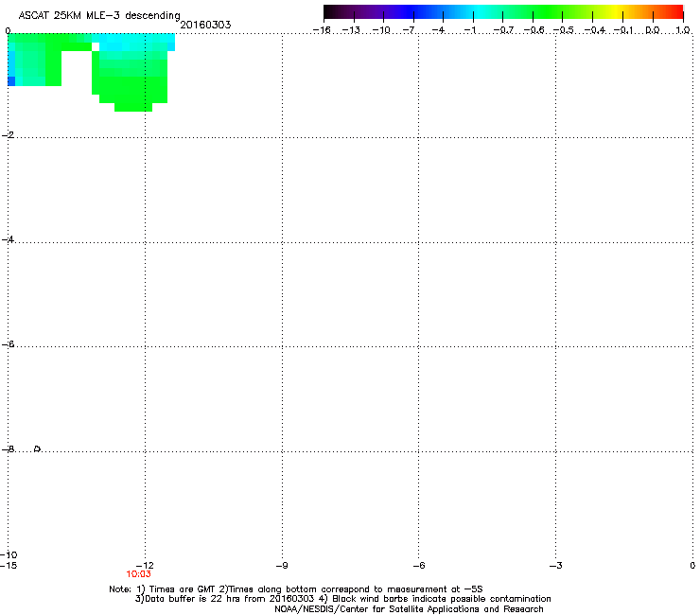
Task: Click the title "ASCAT 25KM MLE-3 descending"
Action: [99, 15]
